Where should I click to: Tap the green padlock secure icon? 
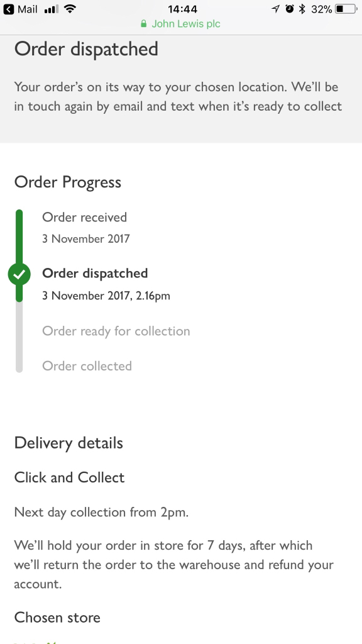[x=143, y=24]
